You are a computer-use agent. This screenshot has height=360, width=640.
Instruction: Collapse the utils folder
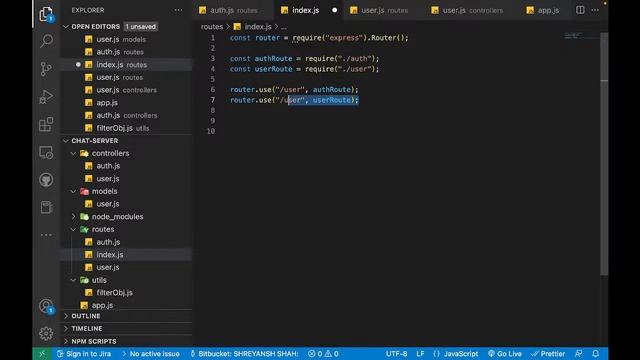pyautogui.click(x=73, y=280)
